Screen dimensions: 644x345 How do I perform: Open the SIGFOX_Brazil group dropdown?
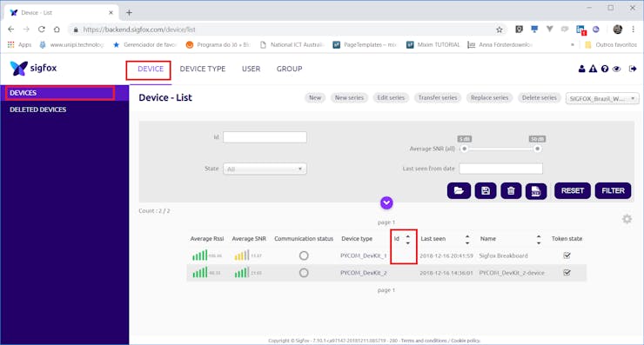pyautogui.click(x=601, y=98)
